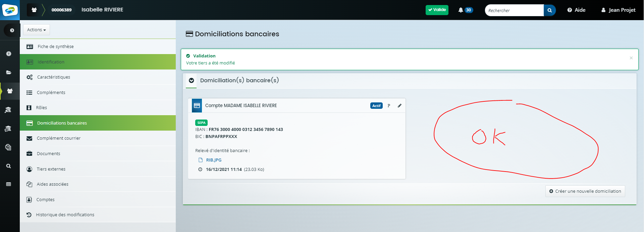The height and width of the screenshot is (232, 644).
Task: Click the Tiers externes person icon
Action: (x=29, y=169)
